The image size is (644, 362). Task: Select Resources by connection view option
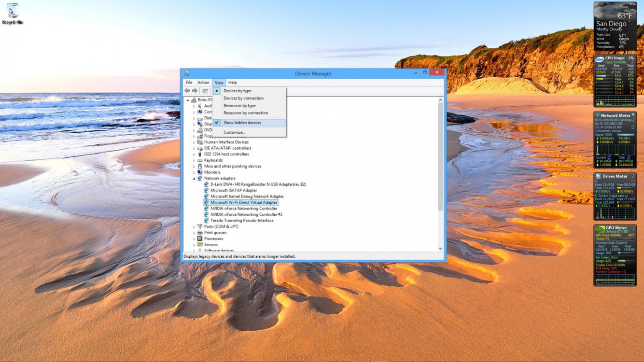(x=249, y=113)
